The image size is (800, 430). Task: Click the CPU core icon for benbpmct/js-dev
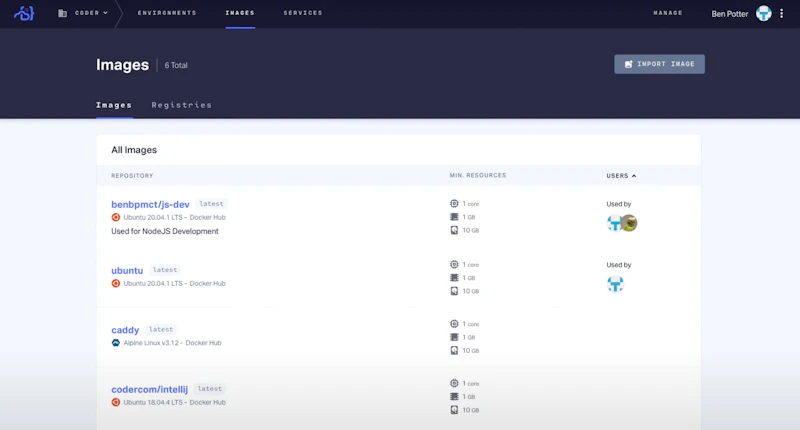click(x=454, y=204)
